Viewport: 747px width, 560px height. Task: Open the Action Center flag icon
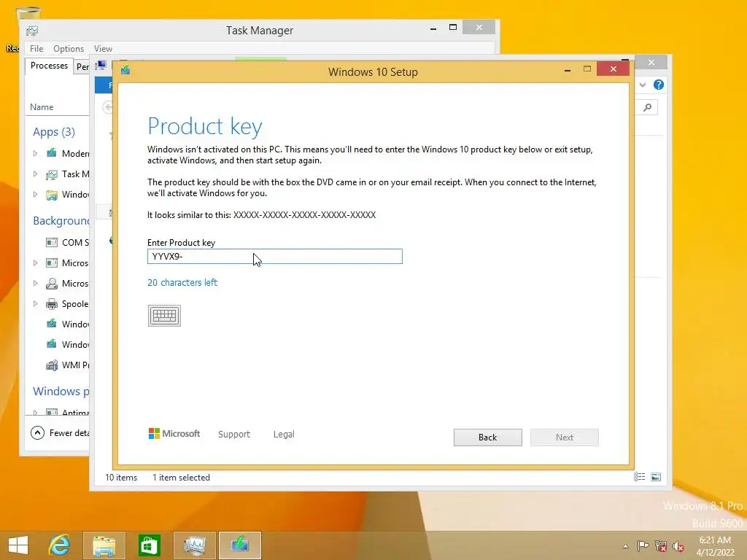(x=643, y=545)
